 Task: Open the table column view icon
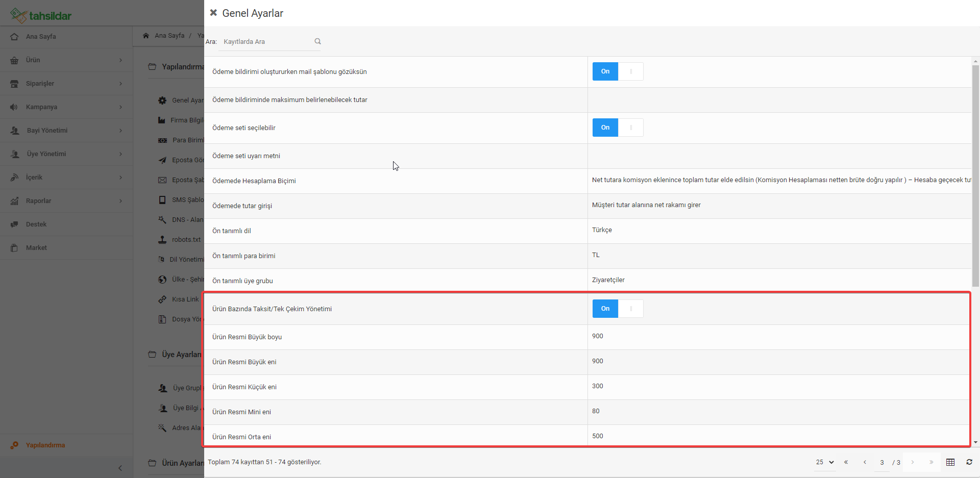pyautogui.click(x=950, y=462)
